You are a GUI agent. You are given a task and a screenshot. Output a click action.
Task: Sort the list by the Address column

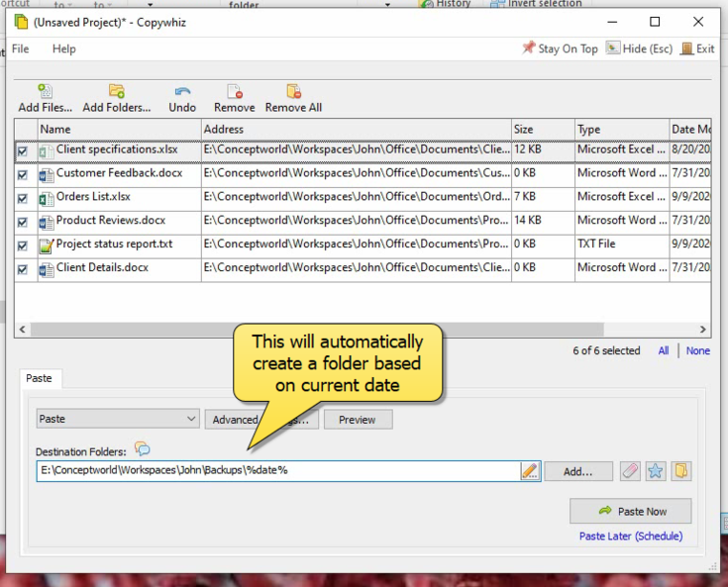pos(357,129)
